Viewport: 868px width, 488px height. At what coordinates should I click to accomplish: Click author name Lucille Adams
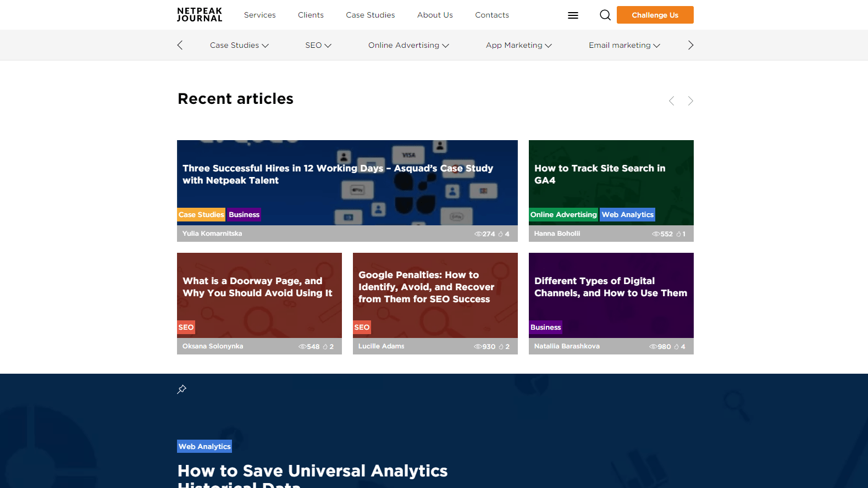(x=381, y=346)
